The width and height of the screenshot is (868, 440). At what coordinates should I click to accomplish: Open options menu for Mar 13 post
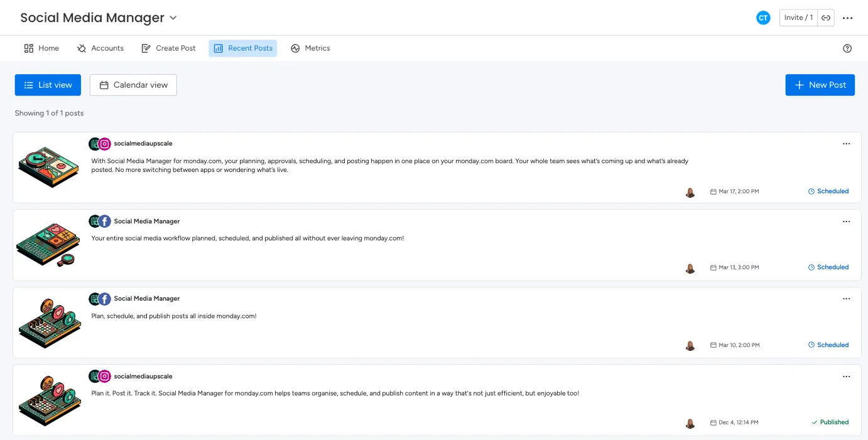tap(846, 222)
